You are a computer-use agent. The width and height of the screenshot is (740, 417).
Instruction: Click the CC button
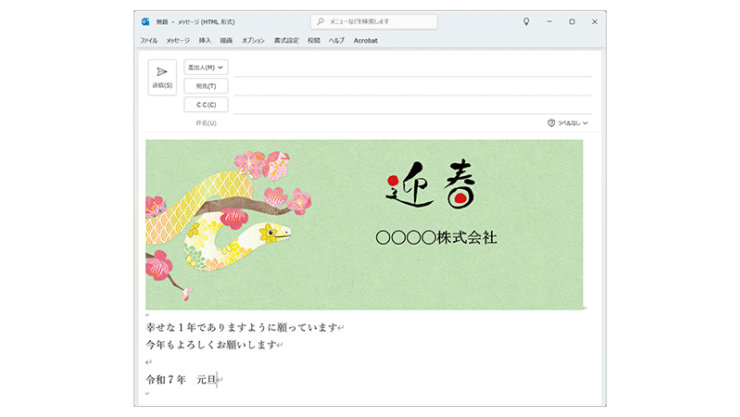click(206, 104)
